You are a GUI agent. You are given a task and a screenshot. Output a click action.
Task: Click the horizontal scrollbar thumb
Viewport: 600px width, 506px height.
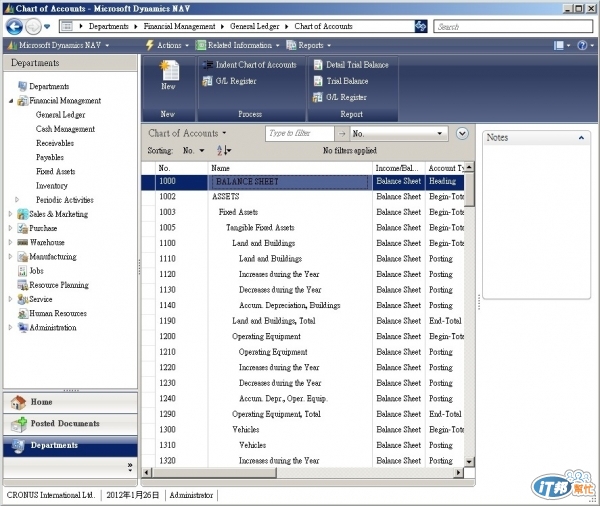[214, 472]
